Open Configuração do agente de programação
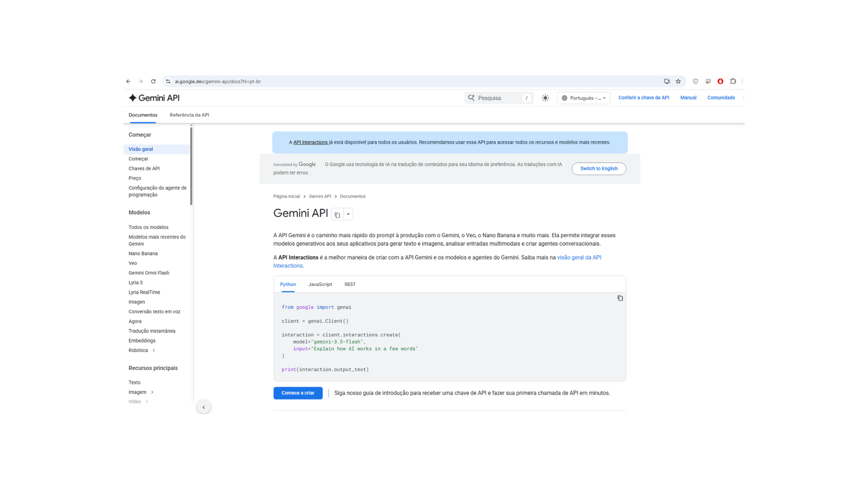Image resolution: width=868 pixels, height=488 pixels. [x=157, y=192]
